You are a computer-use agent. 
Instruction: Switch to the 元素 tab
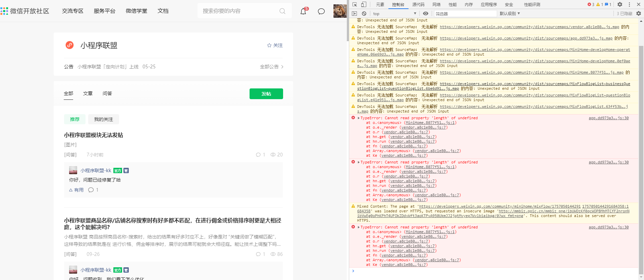point(380,4)
